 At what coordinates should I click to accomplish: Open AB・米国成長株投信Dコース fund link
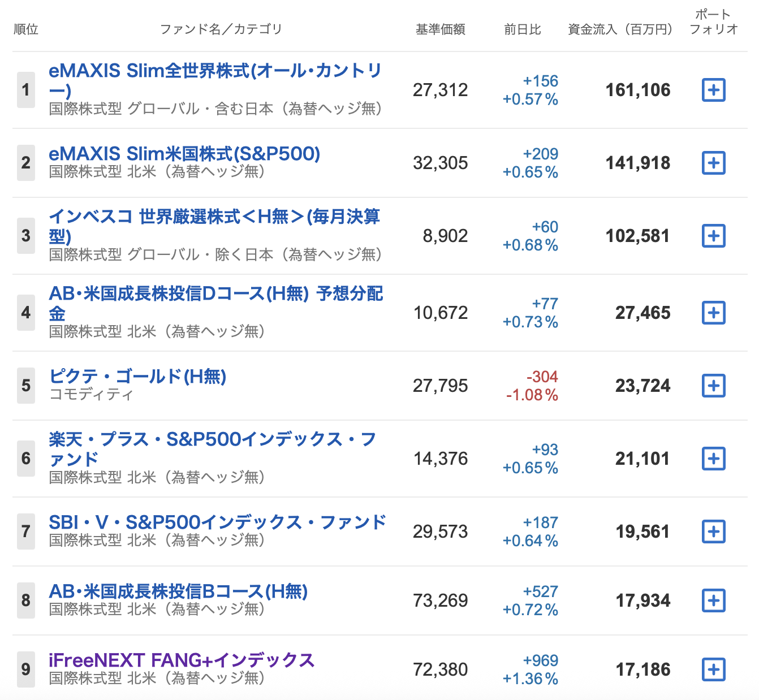[x=215, y=303]
